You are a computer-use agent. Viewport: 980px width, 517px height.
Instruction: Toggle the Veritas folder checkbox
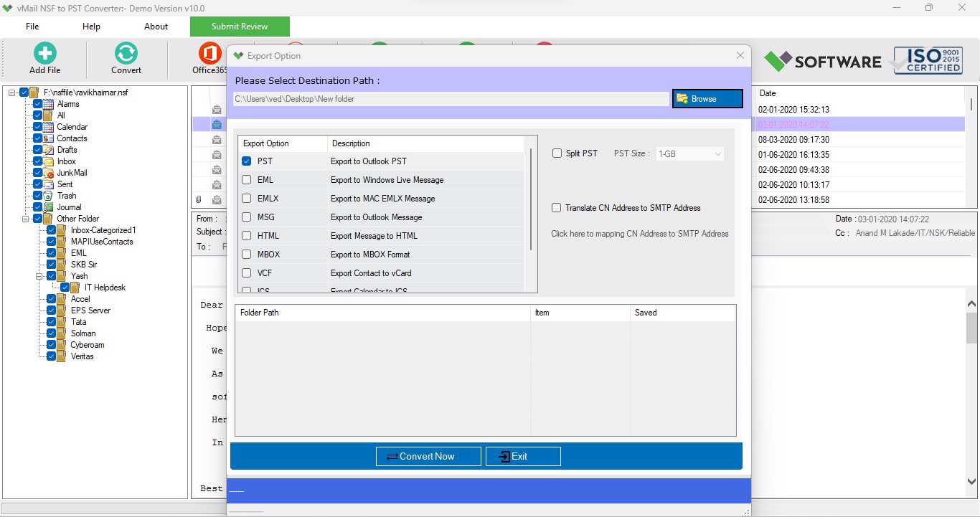point(52,356)
